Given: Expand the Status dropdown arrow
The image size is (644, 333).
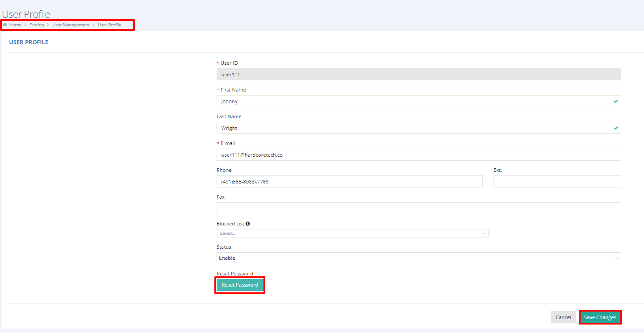Looking at the screenshot, I should point(617,258).
